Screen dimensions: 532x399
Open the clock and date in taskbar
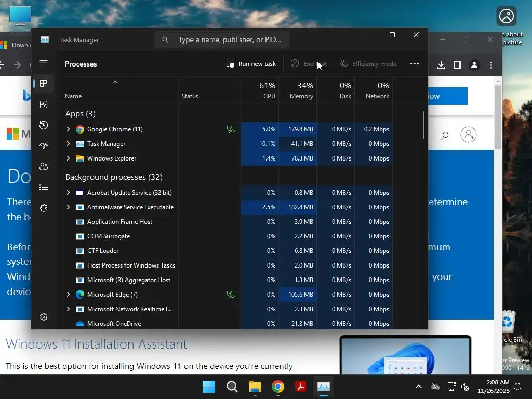(494, 387)
